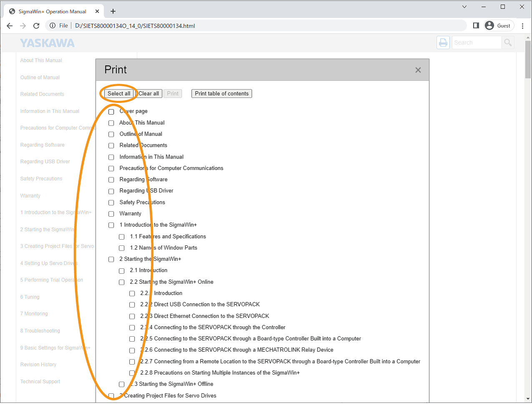Open a new browser tab
The height and width of the screenshot is (410, 532).
(x=113, y=11)
